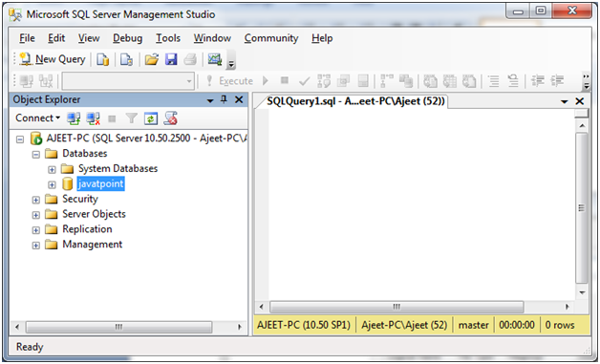This screenshot has width=600, height=364.
Task: Open standard toolbar overflow options arrow
Action: [231, 61]
